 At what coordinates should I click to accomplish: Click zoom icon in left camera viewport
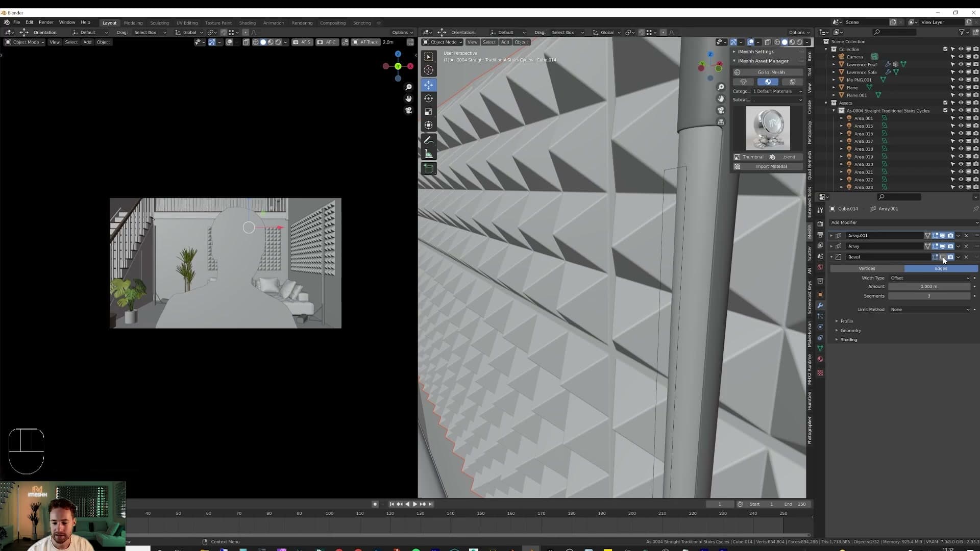408,87
